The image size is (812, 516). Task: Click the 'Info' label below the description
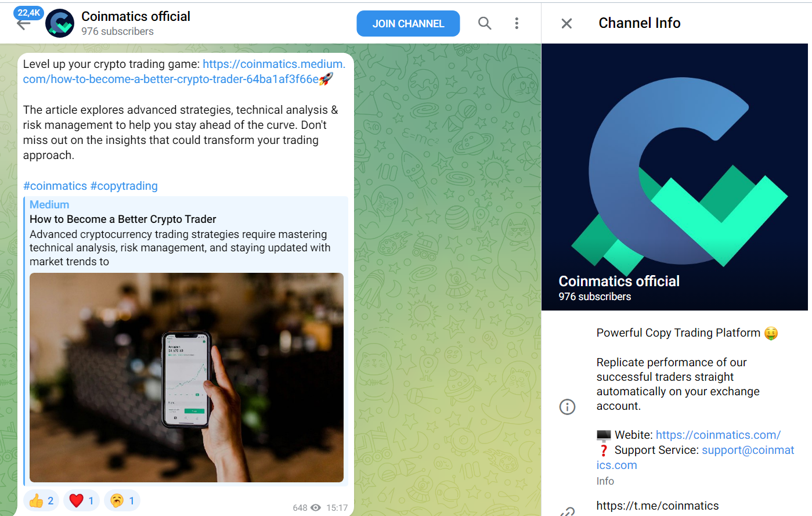(605, 481)
